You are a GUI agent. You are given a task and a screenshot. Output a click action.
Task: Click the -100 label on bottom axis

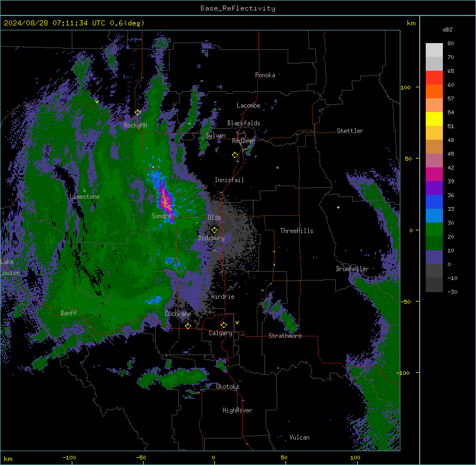click(69, 457)
